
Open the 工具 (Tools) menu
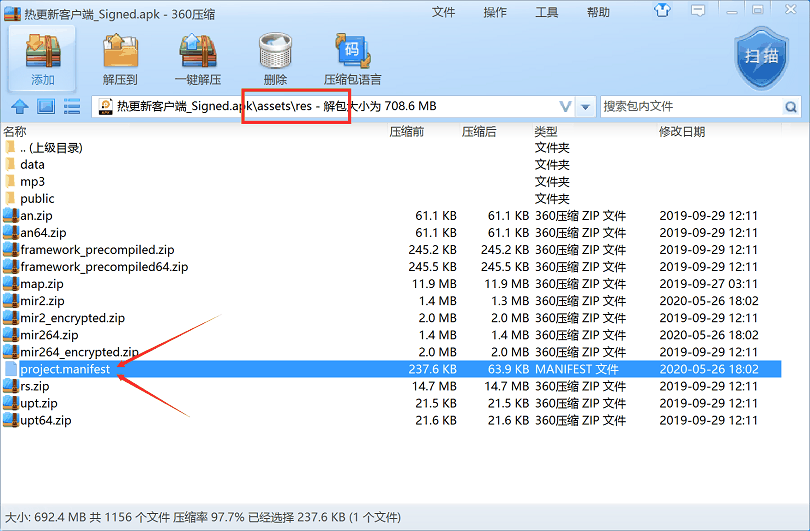tap(547, 12)
